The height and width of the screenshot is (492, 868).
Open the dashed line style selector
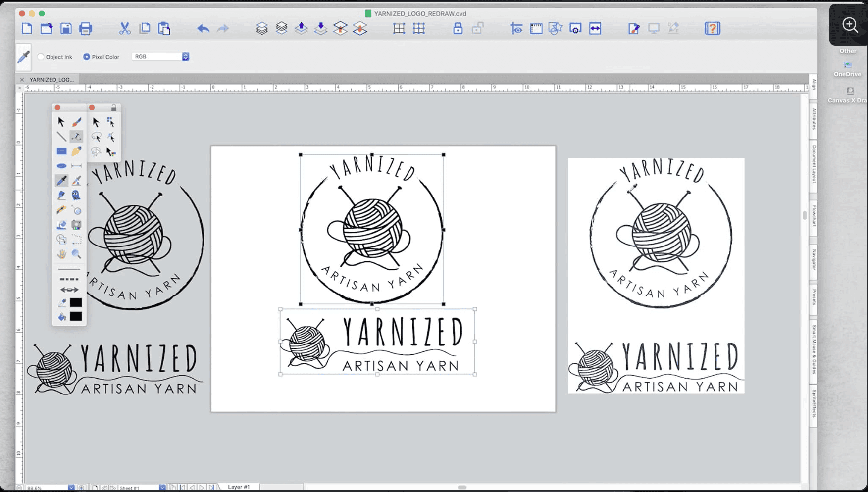point(69,279)
